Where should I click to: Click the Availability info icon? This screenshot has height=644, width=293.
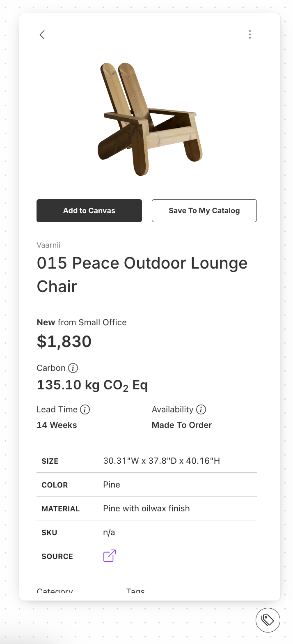(x=201, y=409)
